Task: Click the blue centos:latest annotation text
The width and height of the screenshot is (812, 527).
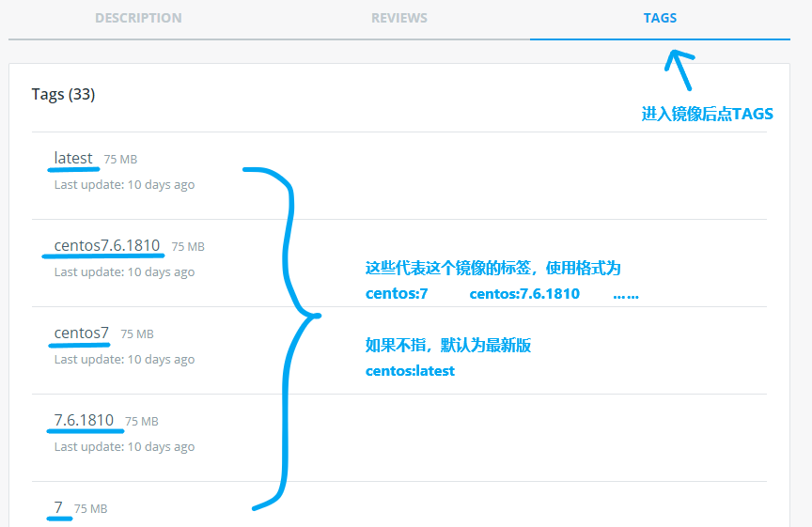Action: pos(410,371)
